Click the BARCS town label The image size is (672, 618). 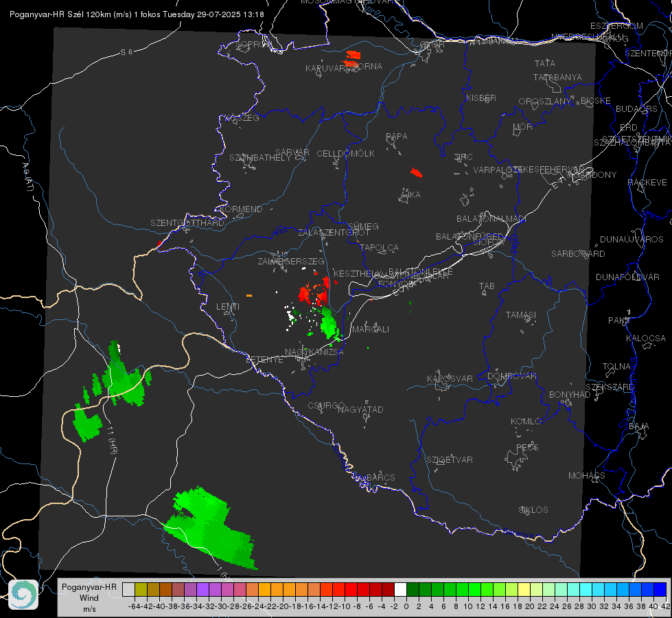[x=380, y=477]
